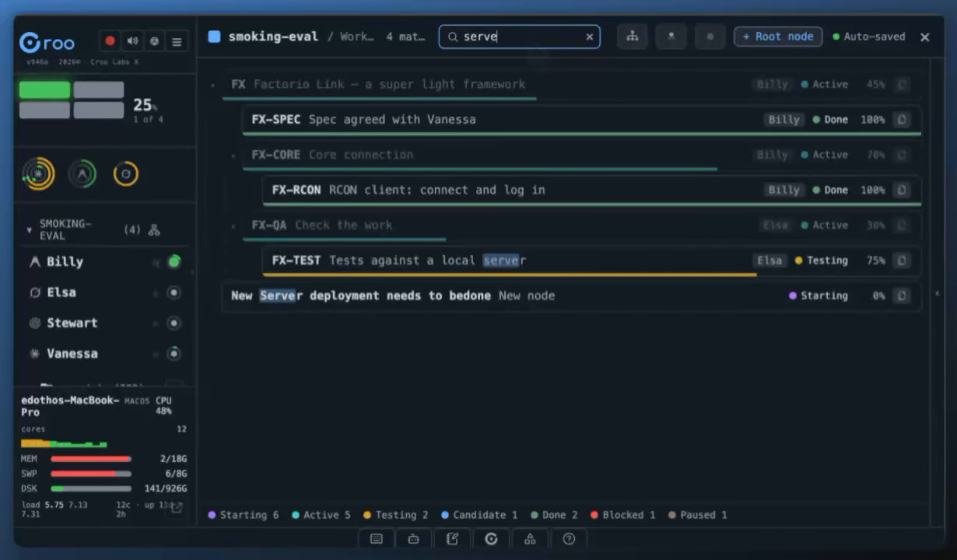Collapse the FX Factorio Link node
This screenshot has width=957, height=560.
[x=213, y=85]
